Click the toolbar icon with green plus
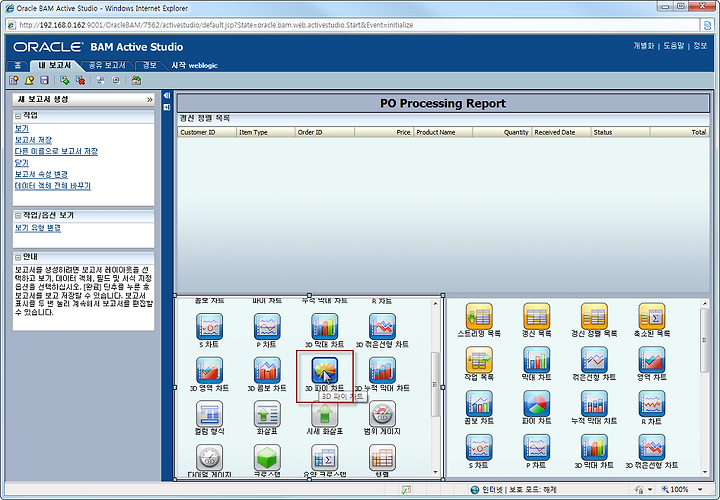This screenshot has height=500, width=720. tap(64, 80)
